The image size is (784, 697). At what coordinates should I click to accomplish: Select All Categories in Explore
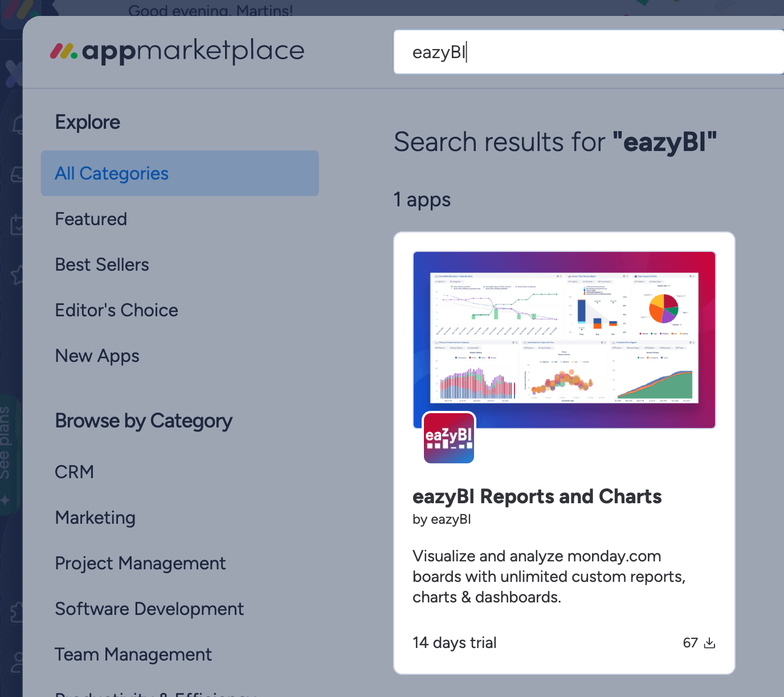(112, 173)
